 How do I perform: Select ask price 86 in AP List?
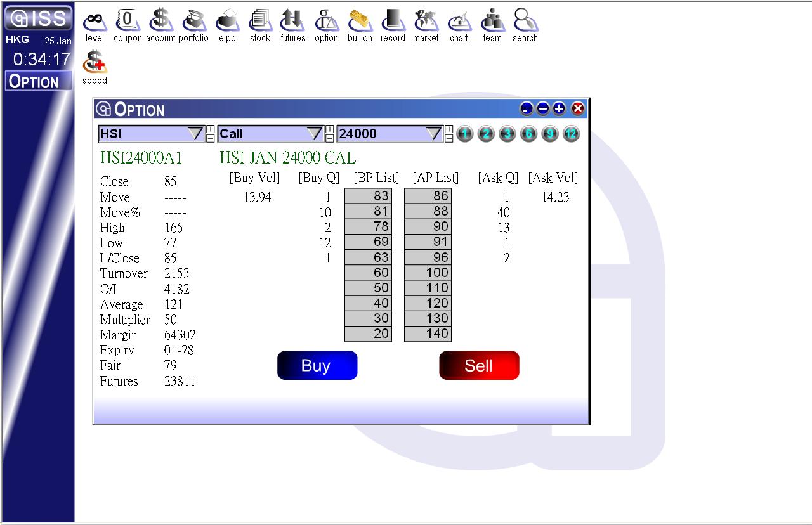tap(428, 197)
